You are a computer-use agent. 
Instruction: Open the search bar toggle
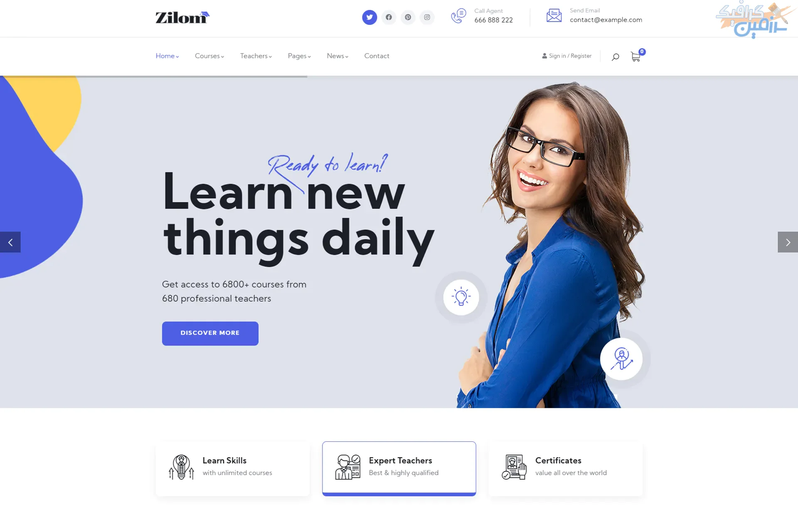point(615,57)
